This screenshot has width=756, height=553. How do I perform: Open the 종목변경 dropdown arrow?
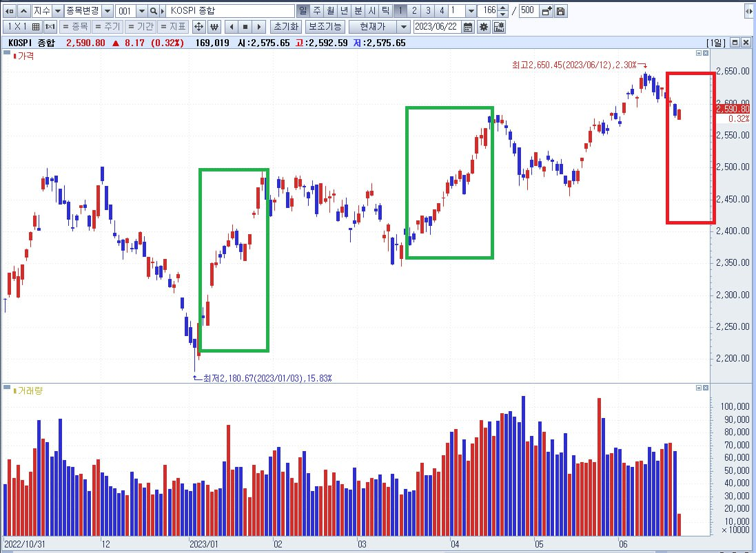pos(108,10)
